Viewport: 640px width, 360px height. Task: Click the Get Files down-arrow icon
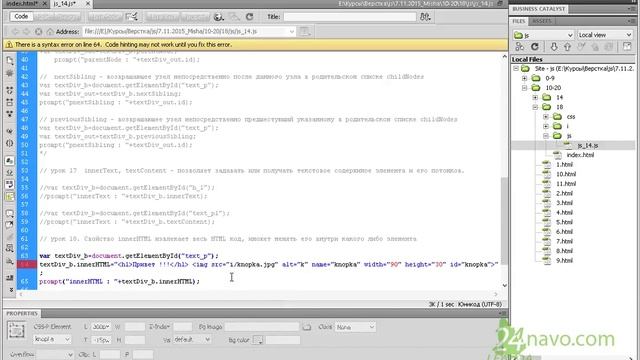tap(553, 47)
